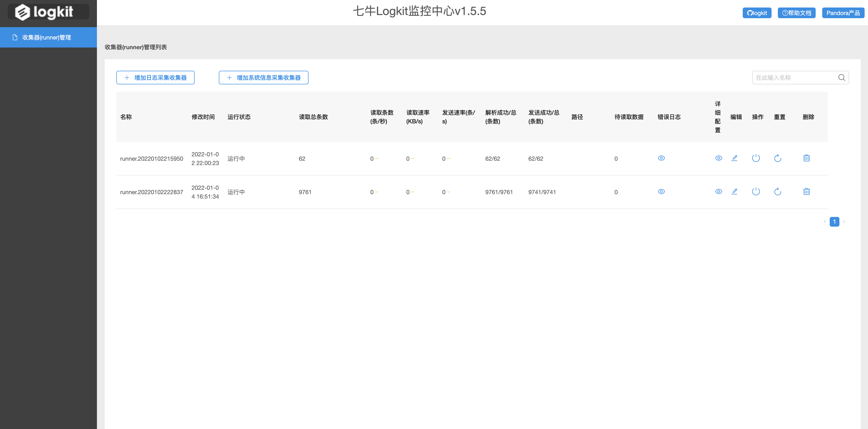Edit runner.20220102215950 with the pencil icon
This screenshot has height=429, width=868.
coord(734,158)
